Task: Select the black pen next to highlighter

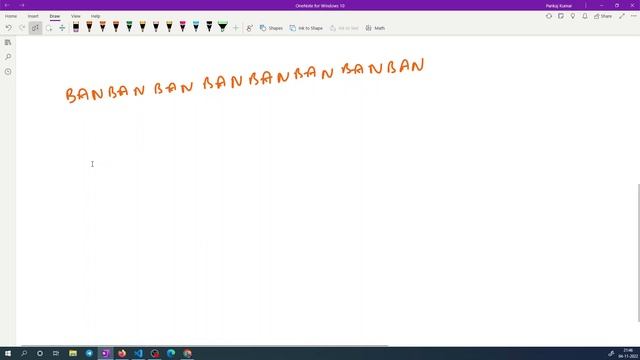Action: [x=209, y=27]
